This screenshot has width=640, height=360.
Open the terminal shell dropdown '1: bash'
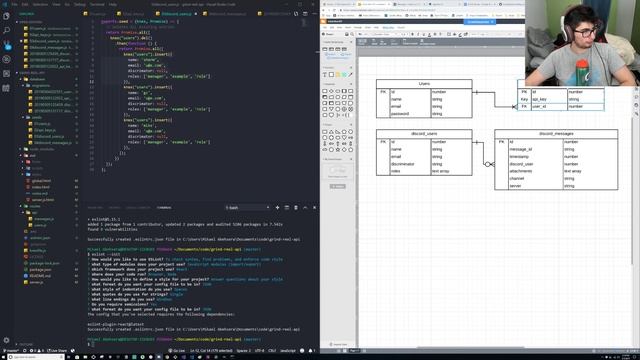click(247, 208)
